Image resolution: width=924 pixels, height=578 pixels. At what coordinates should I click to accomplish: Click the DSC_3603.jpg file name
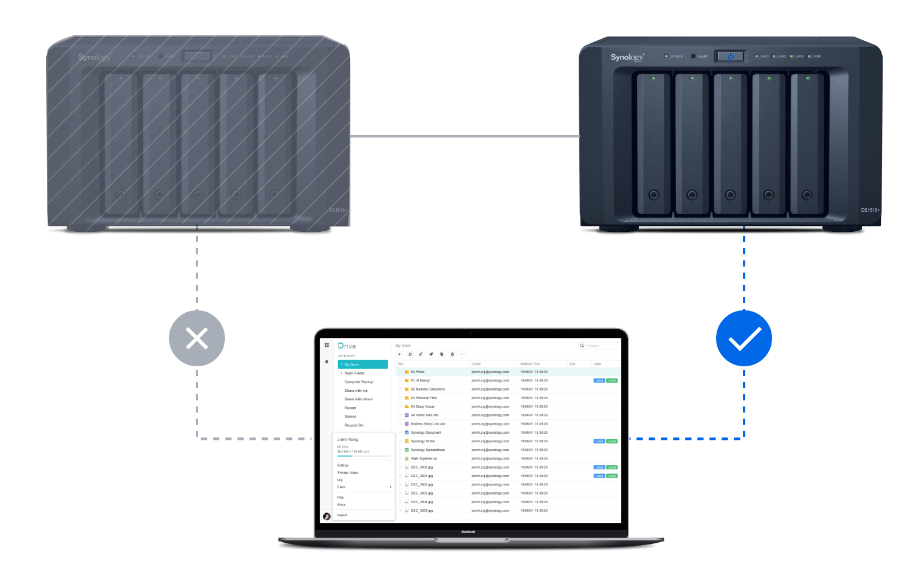422,493
